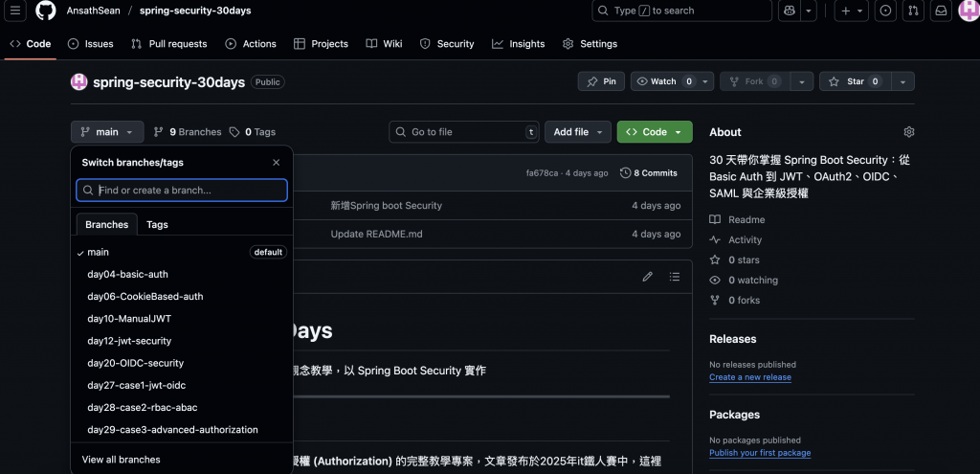The height and width of the screenshot is (474, 980).
Task: Open the 新增Spring boot Security commit message
Action: [x=387, y=206]
